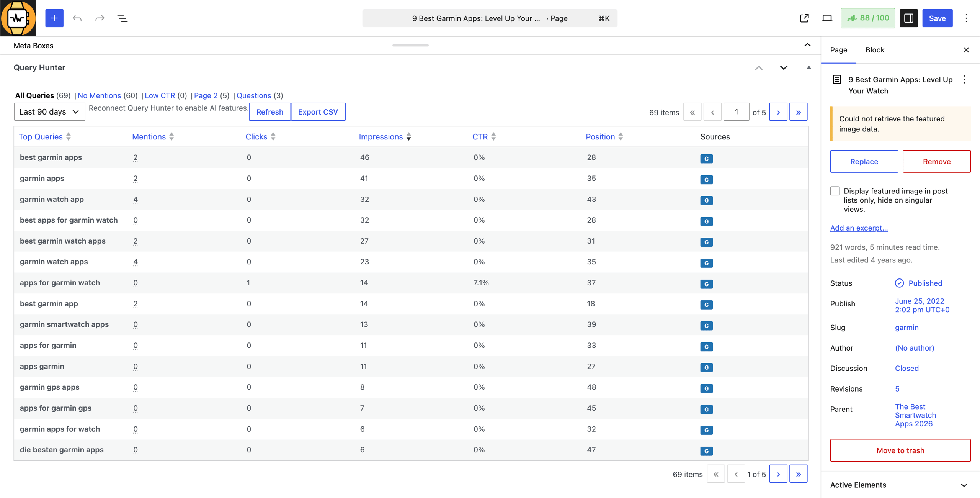Screen dimensions: 980x498
Task: Redo the last change
Action: (100, 18)
